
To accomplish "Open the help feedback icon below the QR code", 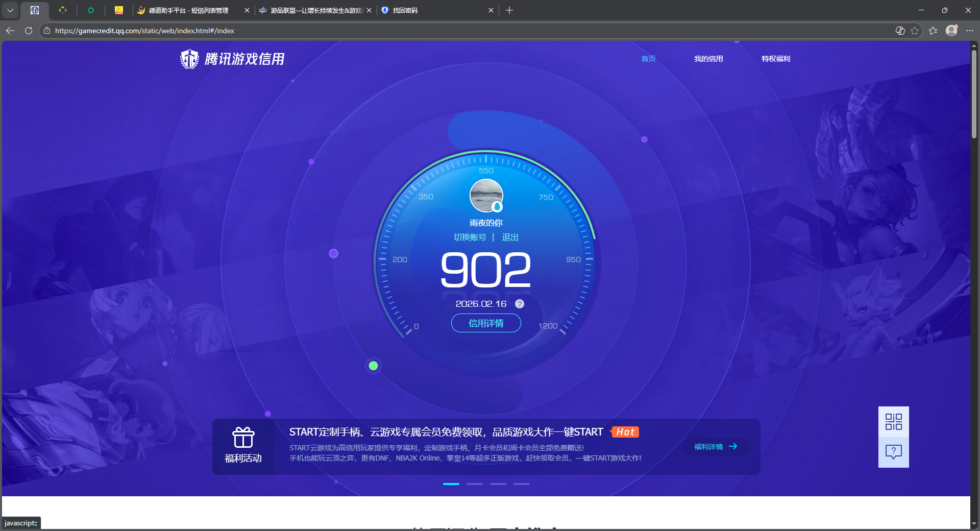I will pyautogui.click(x=893, y=452).
